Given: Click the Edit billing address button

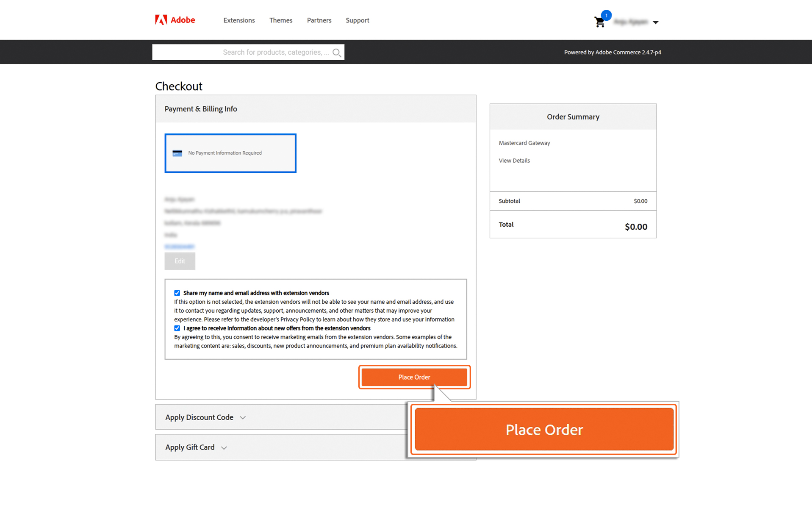Looking at the screenshot, I should tap(180, 261).
